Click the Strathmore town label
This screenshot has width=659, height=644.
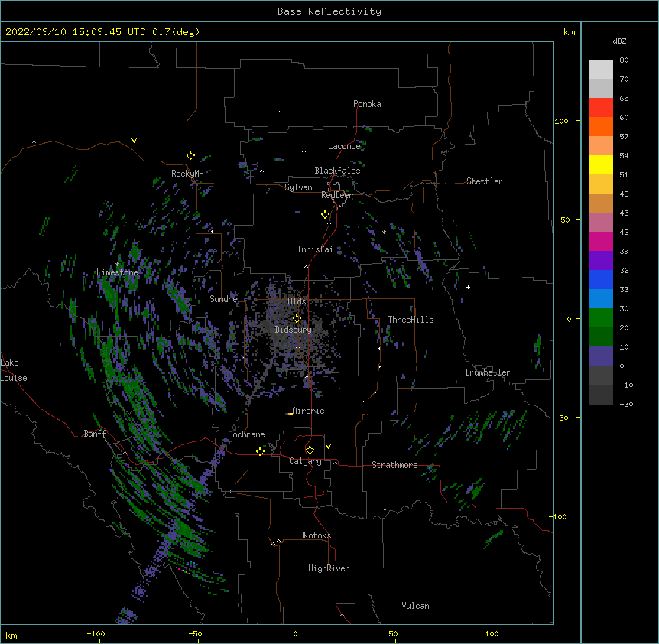(394, 465)
